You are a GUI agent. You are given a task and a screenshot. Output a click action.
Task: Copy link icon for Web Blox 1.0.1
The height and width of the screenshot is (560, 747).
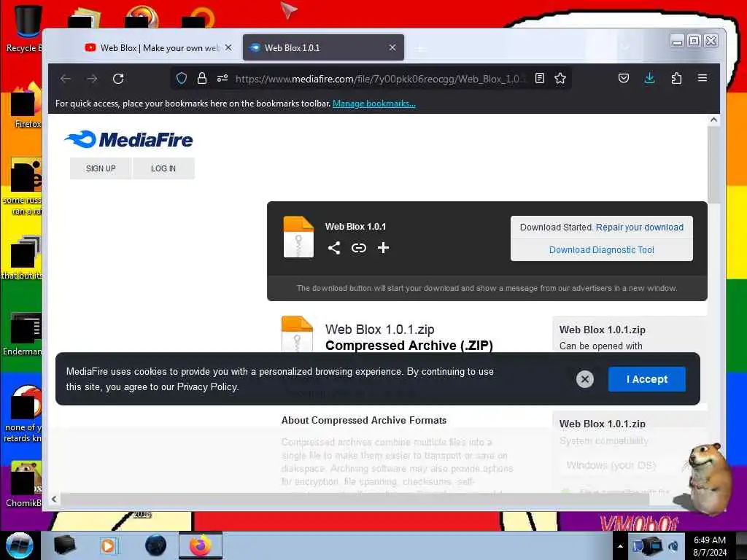[x=359, y=248]
